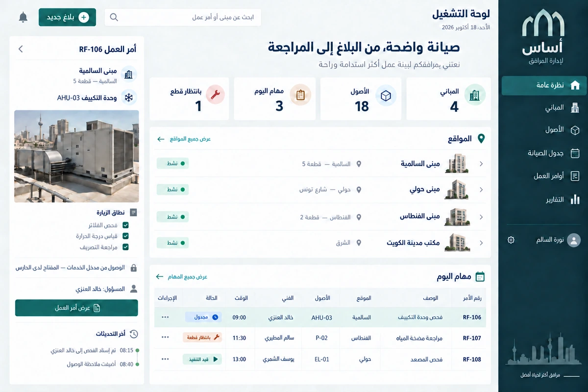
Task: Click the نشط badge for مكتب مدينة الكويت
Action: coord(172,243)
